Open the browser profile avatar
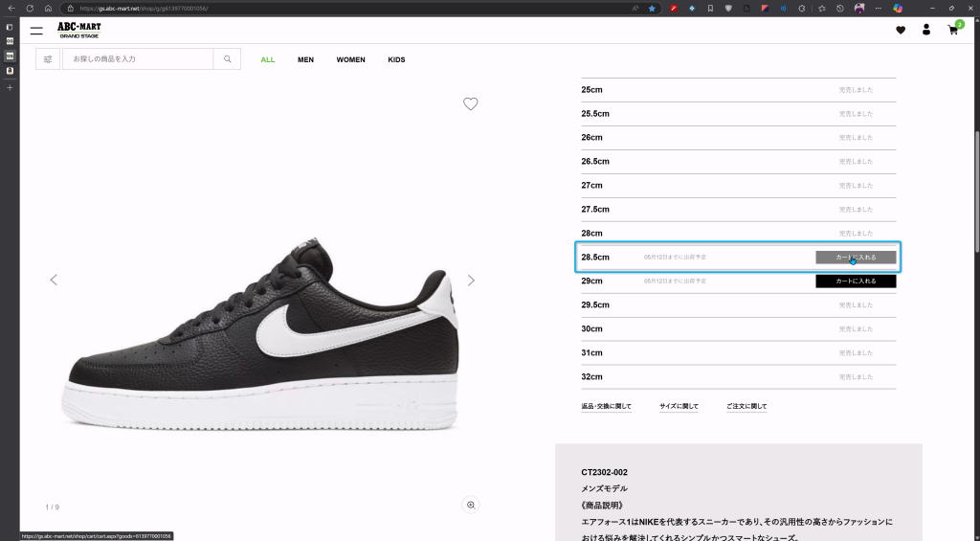 tap(859, 8)
